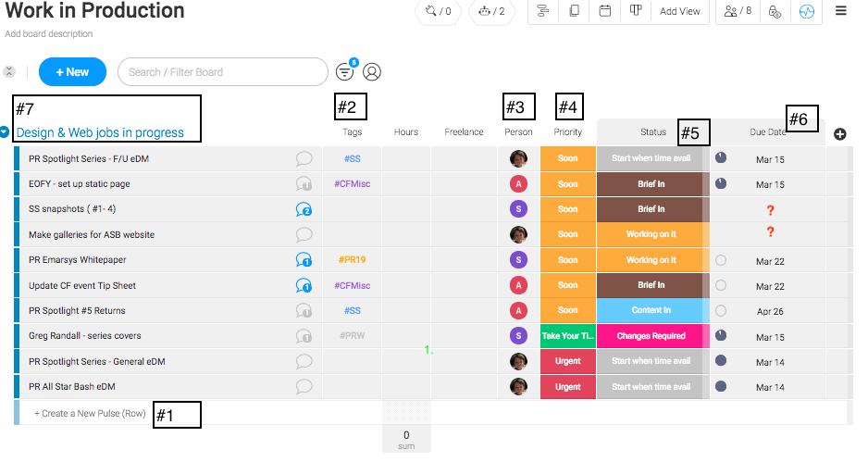Viewport: 868px width, 462px height.
Task: Open the kanban view icon
Action: point(636,11)
